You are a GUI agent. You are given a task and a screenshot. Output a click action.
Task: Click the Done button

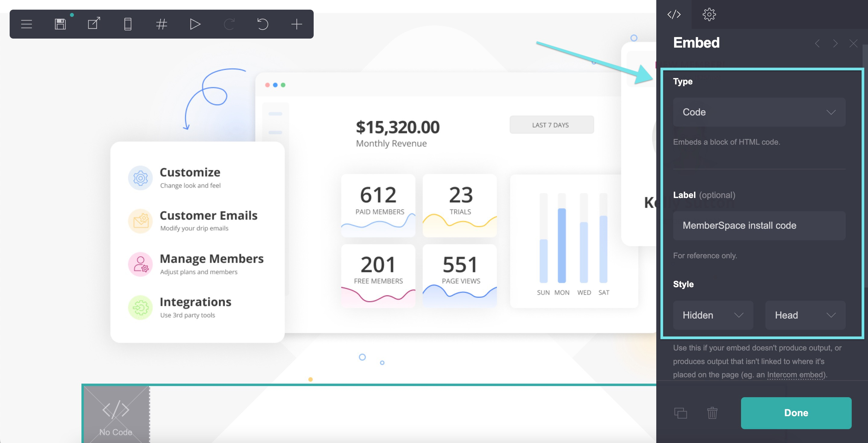pyautogui.click(x=796, y=413)
